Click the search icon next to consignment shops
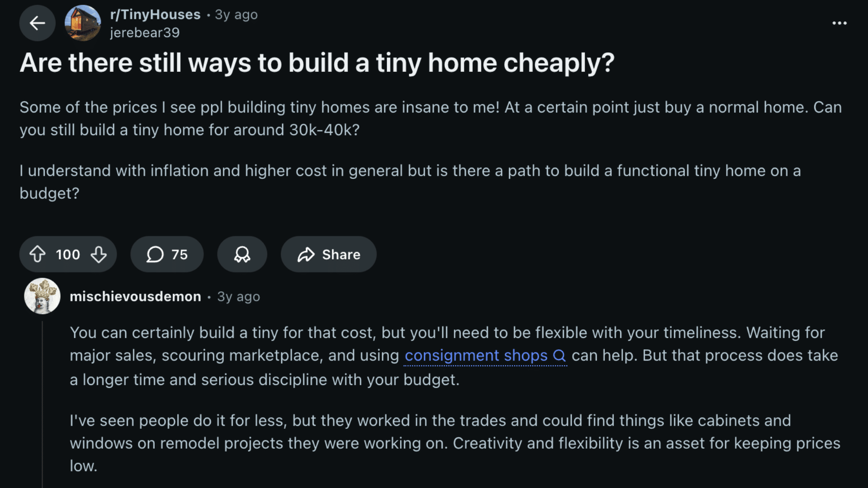Viewport: 868px width, 488px height. pos(561,356)
